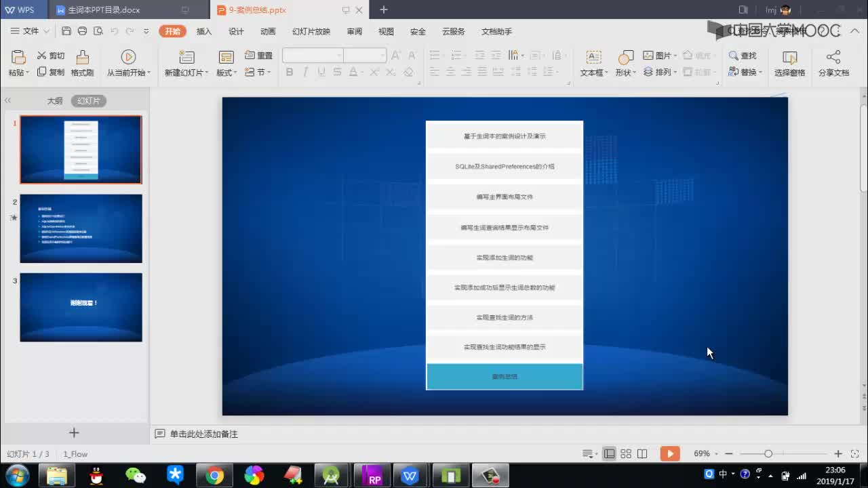The height and width of the screenshot is (488, 868).
Task: Switch to reading view icon in status bar
Action: click(x=642, y=453)
